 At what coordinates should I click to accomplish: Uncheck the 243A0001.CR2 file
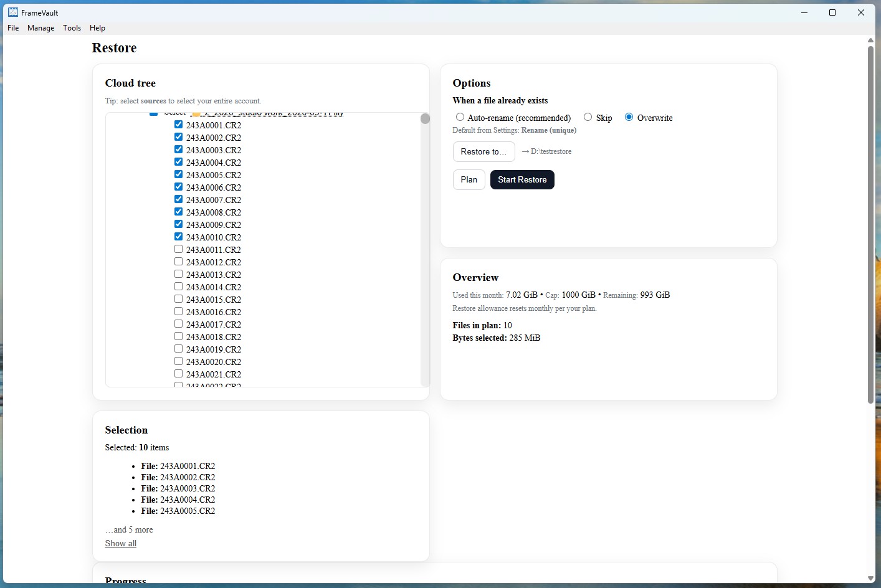(x=178, y=124)
